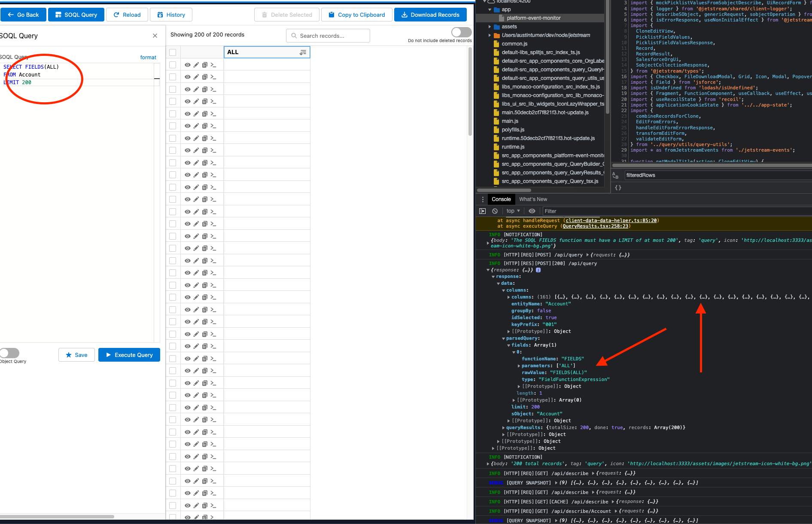Image resolution: width=812 pixels, height=524 pixels.
Task: Click the pretty-print braces icon below filteredRows
Action: (x=618, y=187)
